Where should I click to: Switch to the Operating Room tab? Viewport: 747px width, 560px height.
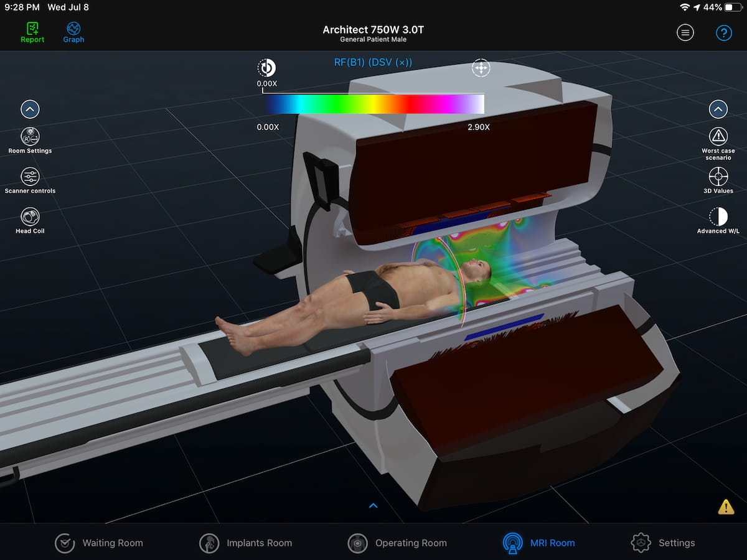coord(398,543)
